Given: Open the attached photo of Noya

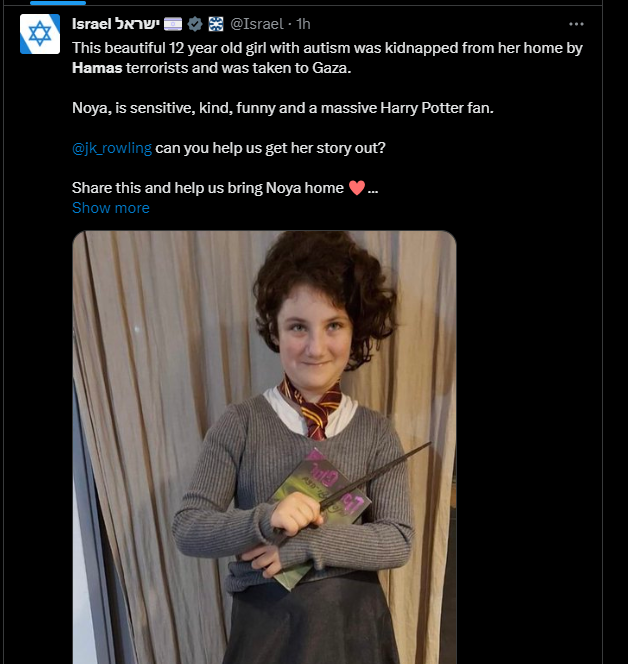Looking at the screenshot, I should tap(264, 447).
